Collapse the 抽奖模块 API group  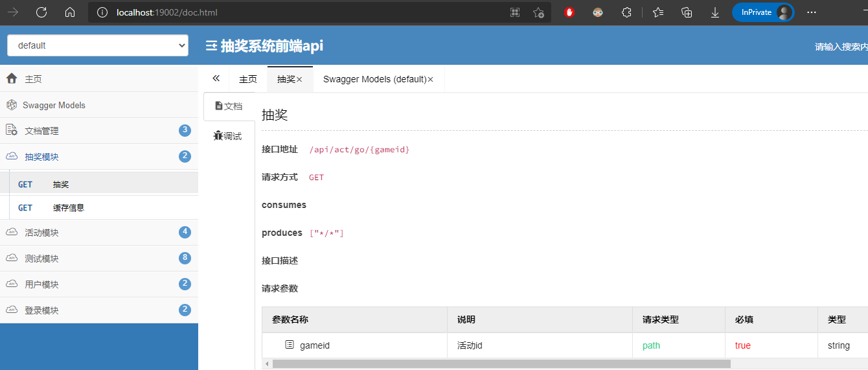(99, 156)
